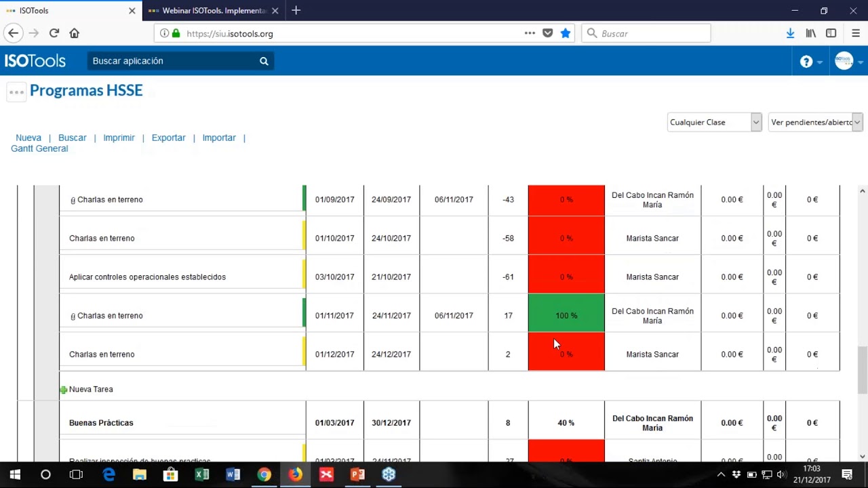
Task: Click the Imprimir link
Action: pos(119,138)
